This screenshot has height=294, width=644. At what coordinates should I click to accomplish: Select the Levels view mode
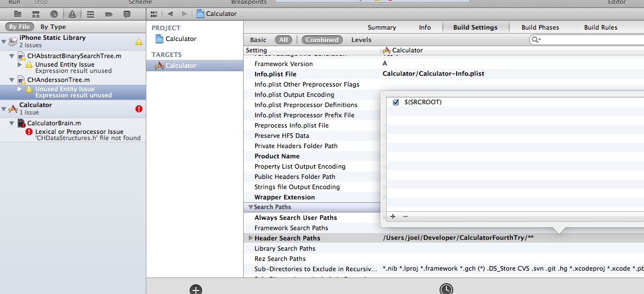click(x=362, y=40)
